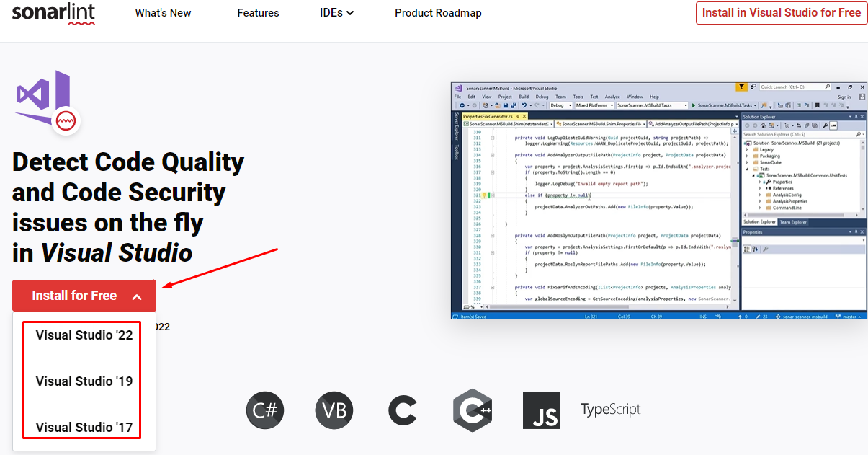Open the What's New page
This screenshot has height=455, width=868.
[163, 12]
